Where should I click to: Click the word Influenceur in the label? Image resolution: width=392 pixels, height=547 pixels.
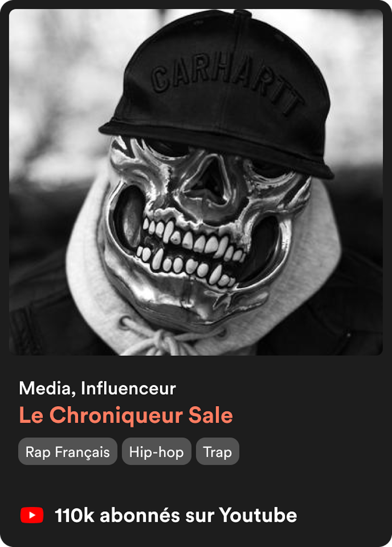pyautogui.click(x=128, y=388)
